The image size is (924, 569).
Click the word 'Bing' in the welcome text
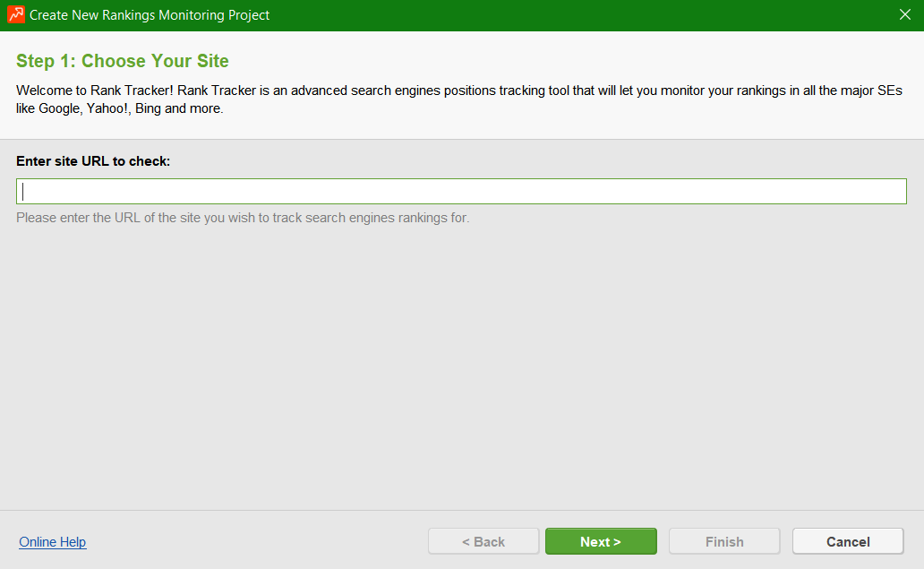(149, 108)
